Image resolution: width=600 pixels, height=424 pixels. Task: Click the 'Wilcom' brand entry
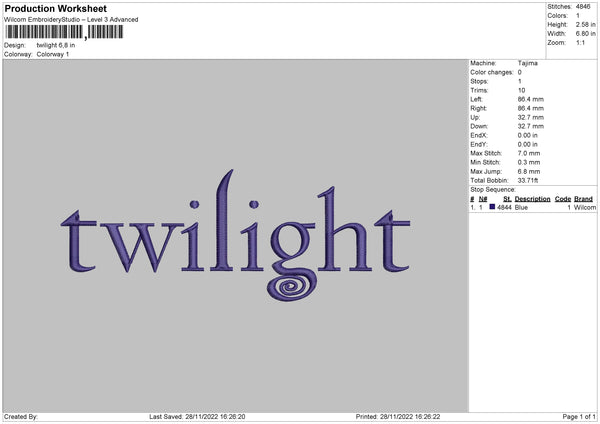click(x=585, y=207)
